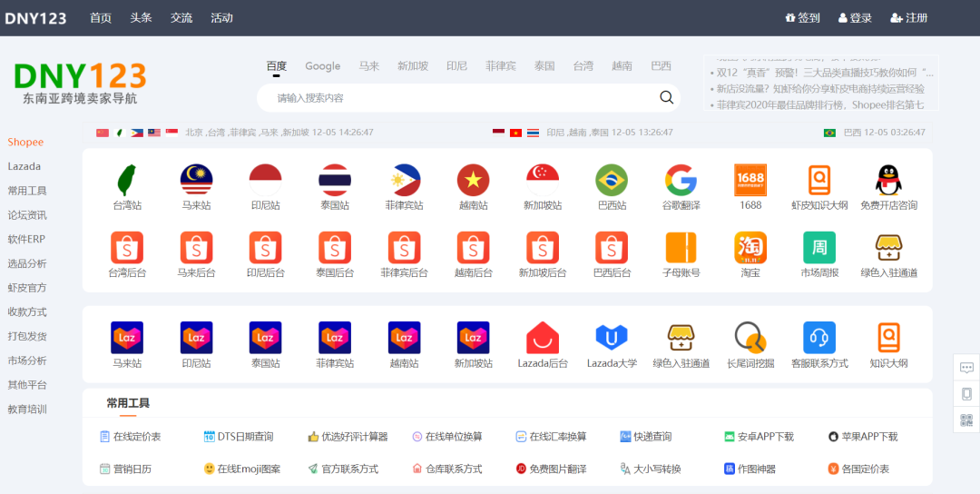Open the Shopee 台湾站 flag icon
This screenshot has width=980, height=494.
[127, 180]
